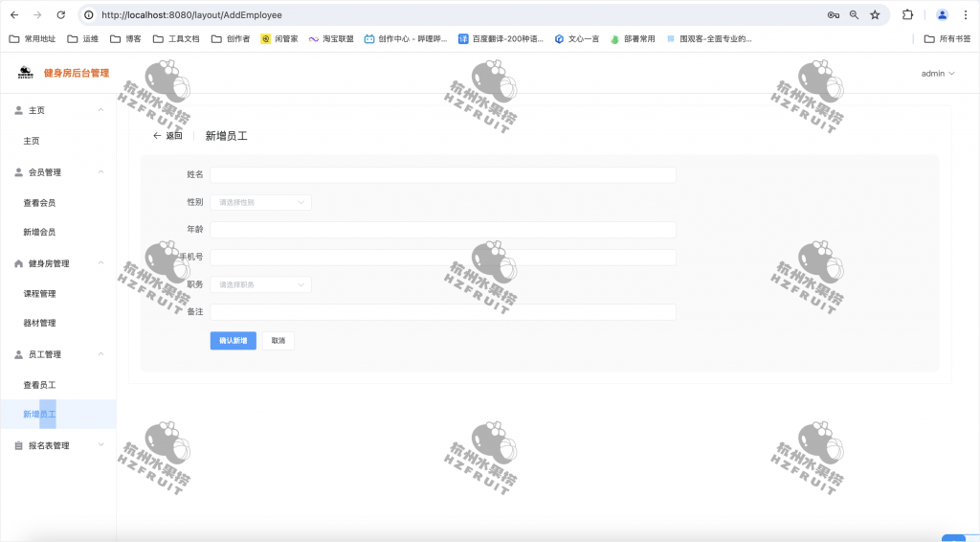Screen dimensions: 980x542
Task: Focus the 手机号 input field
Action: pyautogui.click(x=443, y=258)
